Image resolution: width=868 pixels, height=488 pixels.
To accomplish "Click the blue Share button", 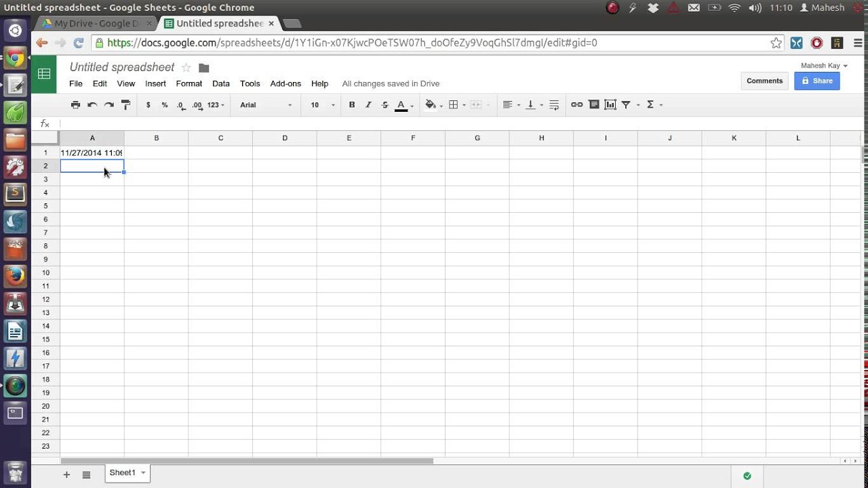I will (816, 81).
